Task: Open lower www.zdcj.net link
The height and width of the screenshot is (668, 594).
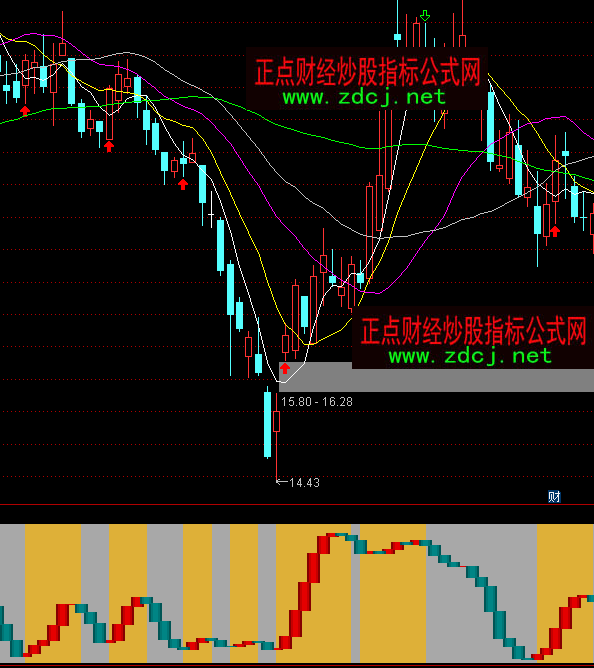Action: pyautogui.click(x=470, y=356)
